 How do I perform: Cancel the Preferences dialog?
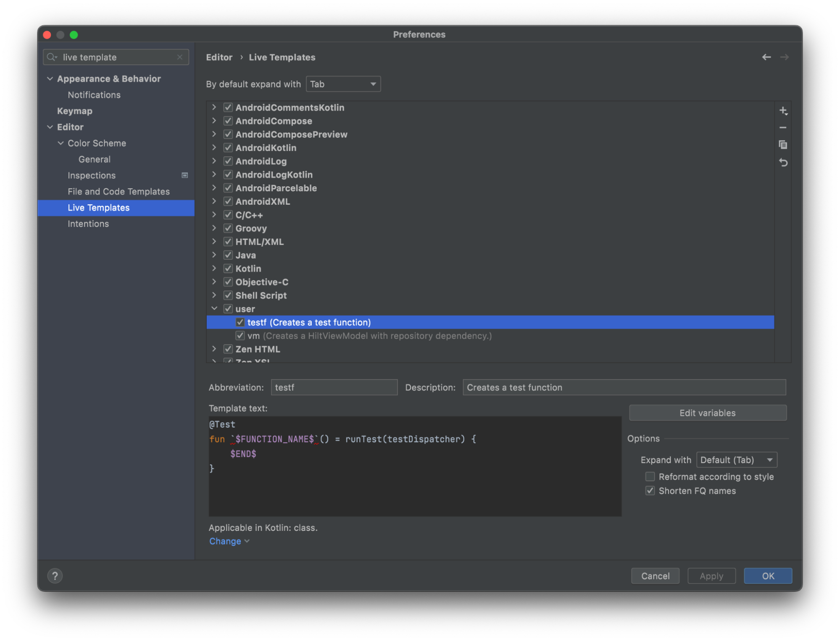click(655, 576)
